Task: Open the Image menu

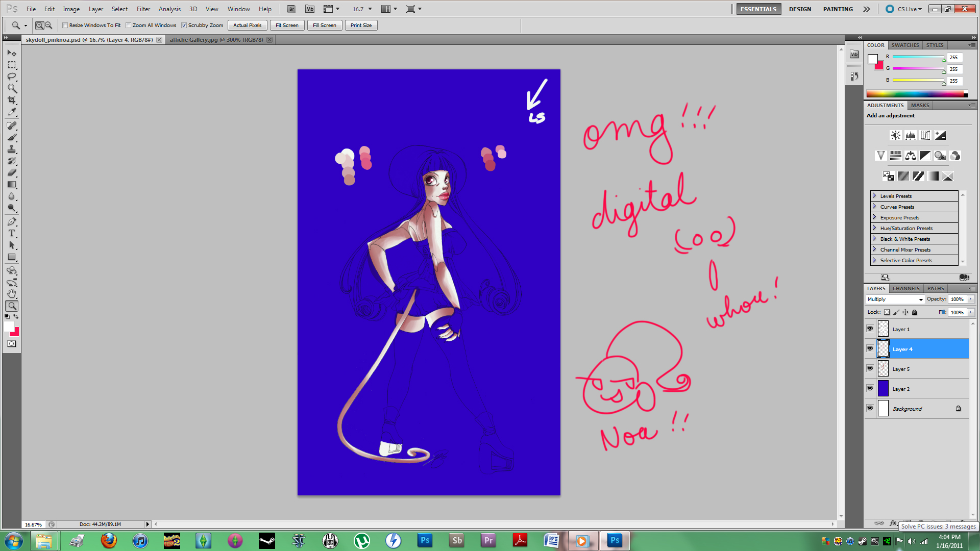Action: (x=71, y=9)
